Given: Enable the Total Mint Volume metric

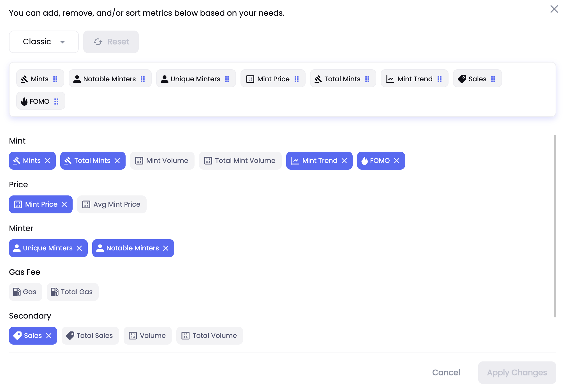Looking at the screenshot, I should tap(240, 161).
